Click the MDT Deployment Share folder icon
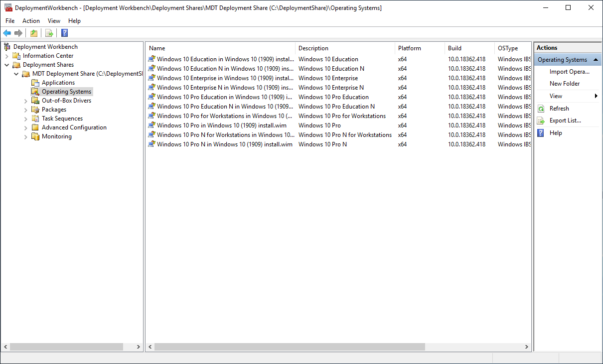The width and height of the screenshot is (603, 364). tap(26, 74)
